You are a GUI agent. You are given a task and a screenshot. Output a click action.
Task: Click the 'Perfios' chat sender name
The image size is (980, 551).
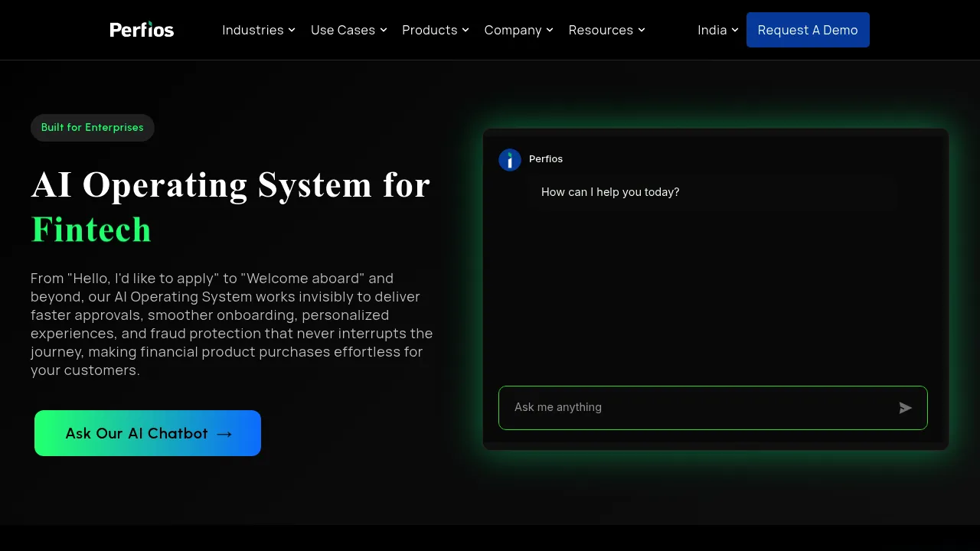(546, 159)
